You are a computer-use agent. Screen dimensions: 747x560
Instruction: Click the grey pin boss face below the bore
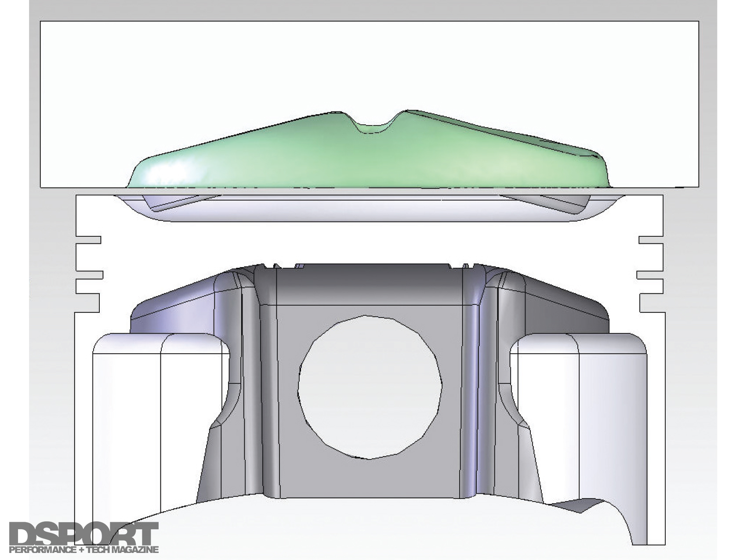coord(370,479)
